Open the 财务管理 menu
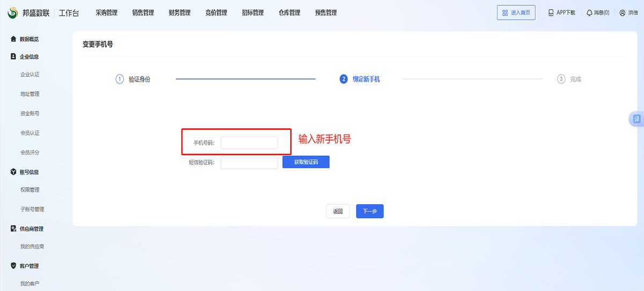 pos(179,13)
